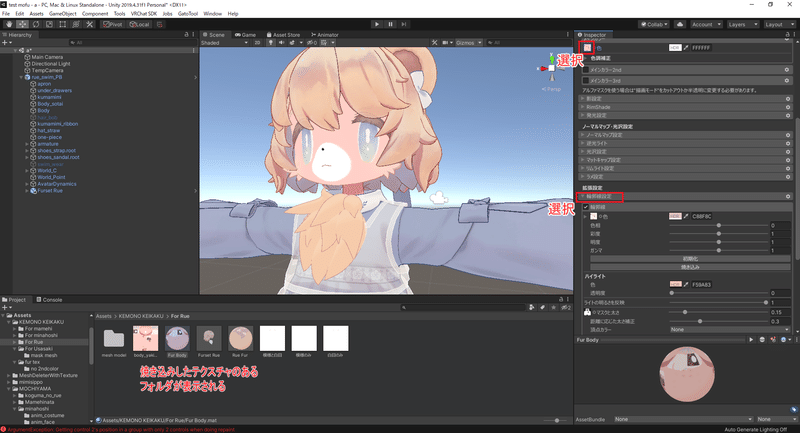Image resolution: width=800 pixels, height=433 pixels.
Task: Open the Gizmos dropdown
Action: click(x=468, y=43)
